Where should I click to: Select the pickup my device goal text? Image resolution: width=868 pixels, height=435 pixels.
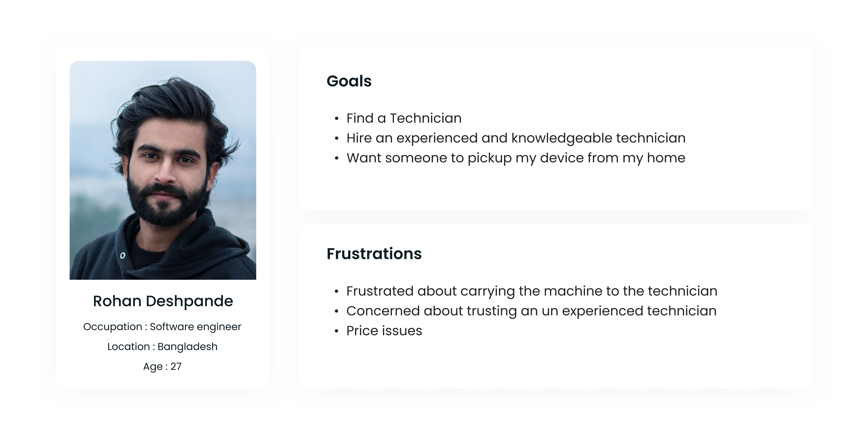pyautogui.click(x=516, y=158)
